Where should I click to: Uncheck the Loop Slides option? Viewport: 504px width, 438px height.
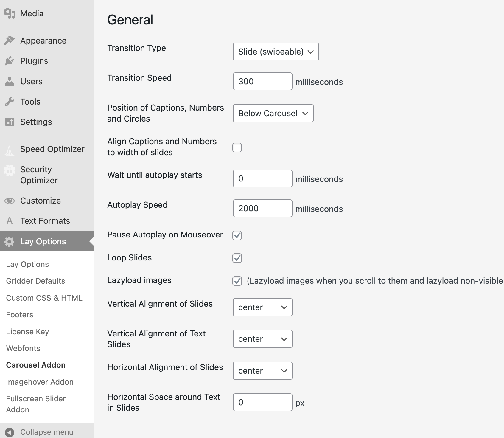coord(237,258)
